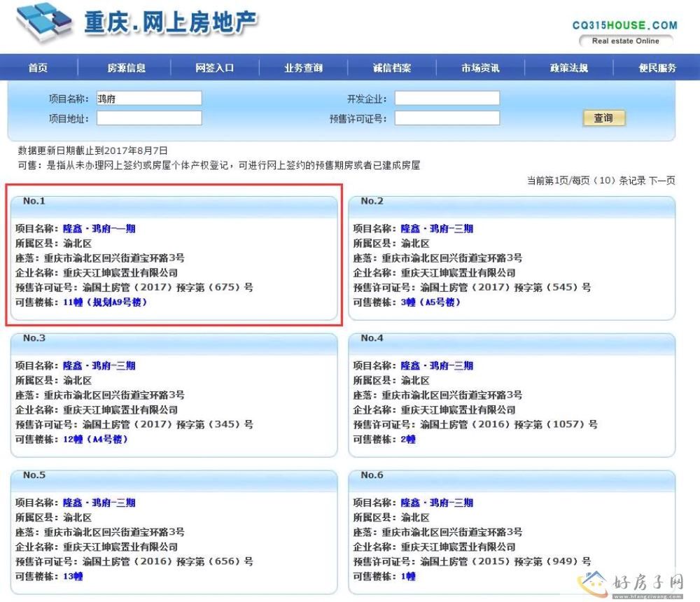
Task: Click the 项目地址 input field
Action: click(x=149, y=118)
